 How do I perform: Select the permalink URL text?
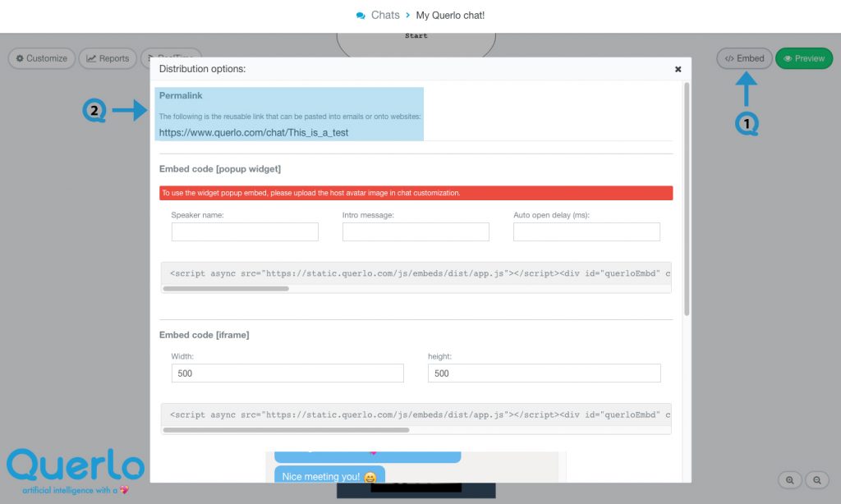click(x=254, y=132)
